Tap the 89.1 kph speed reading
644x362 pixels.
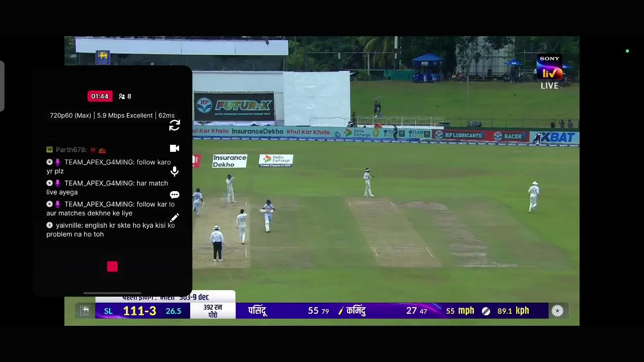(x=513, y=311)
